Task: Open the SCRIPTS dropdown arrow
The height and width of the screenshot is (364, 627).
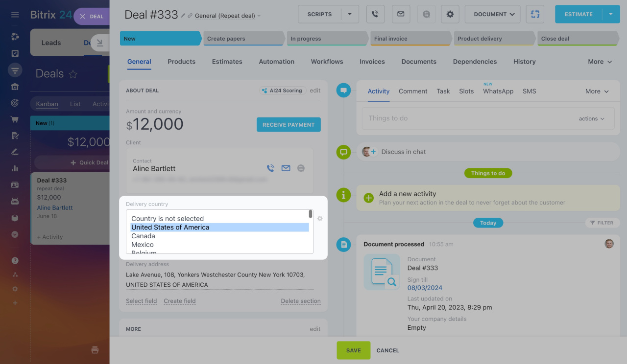Action: (350, 14)
